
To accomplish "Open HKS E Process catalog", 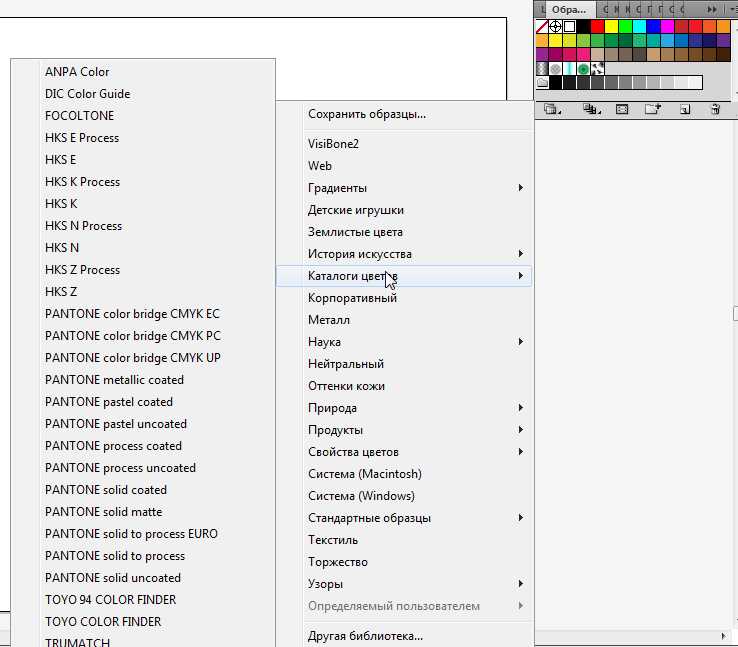I will (143, 138).
